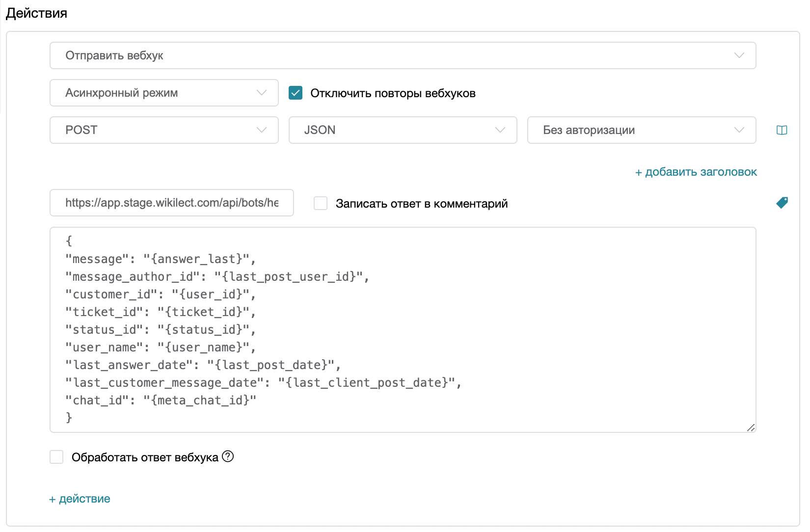Click the + добавить заголовок link
This screenshot has width=810, height=532.
tap(696, 172)
